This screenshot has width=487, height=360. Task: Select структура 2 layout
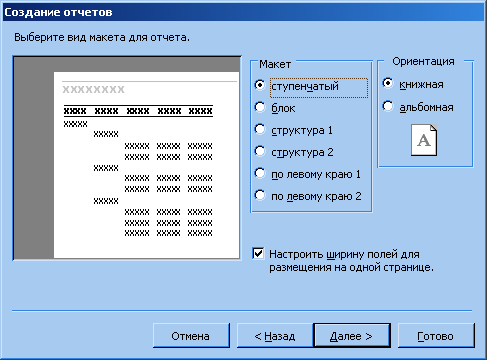pyautogui.click(x=260, y=151)
